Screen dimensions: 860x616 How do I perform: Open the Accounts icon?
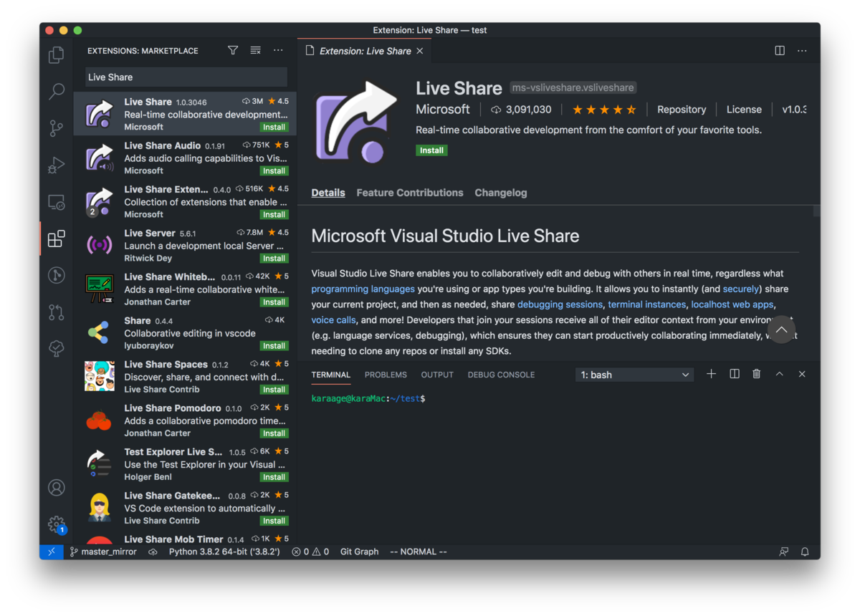tap(56, 488)
